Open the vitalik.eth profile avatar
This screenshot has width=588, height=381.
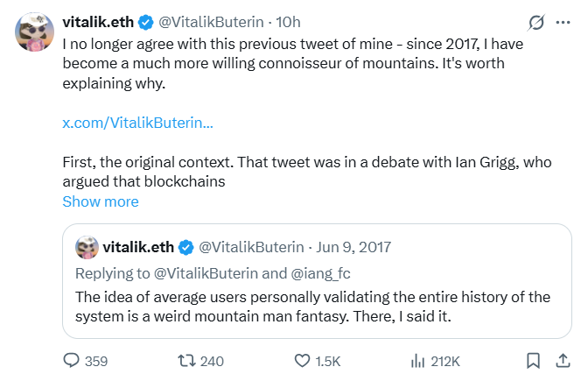point(37,34)
